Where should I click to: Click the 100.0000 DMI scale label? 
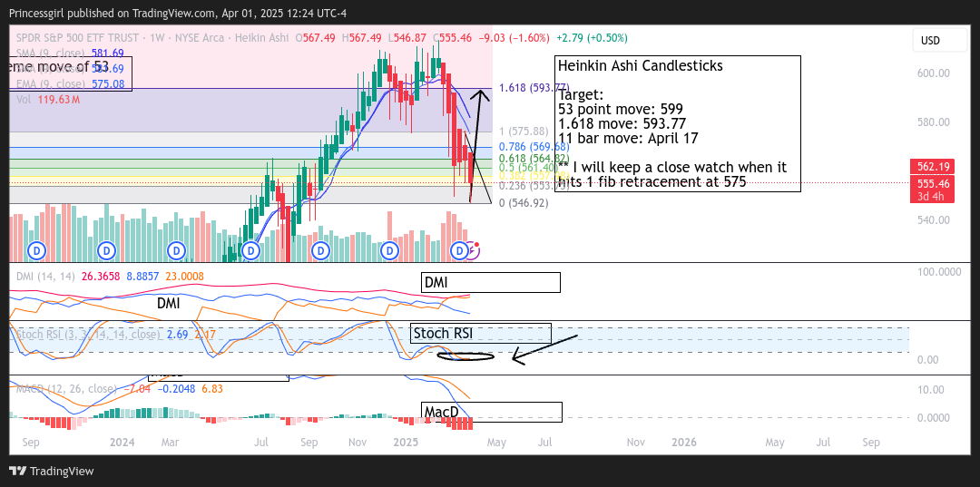[x=939, y=272]
